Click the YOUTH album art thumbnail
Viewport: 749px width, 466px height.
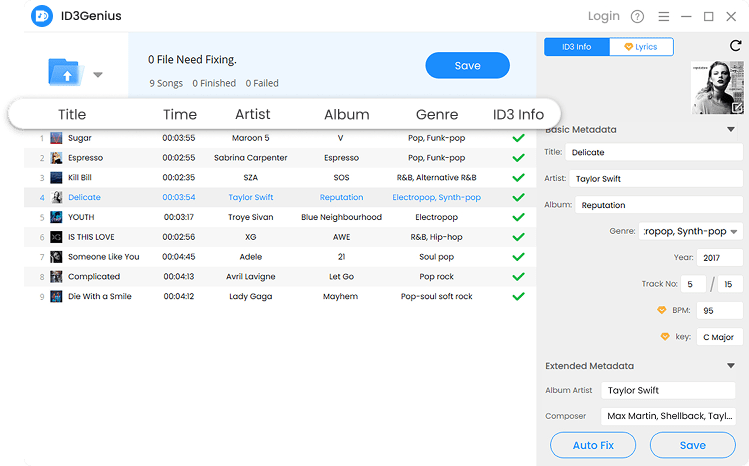(x=56, y=217)
